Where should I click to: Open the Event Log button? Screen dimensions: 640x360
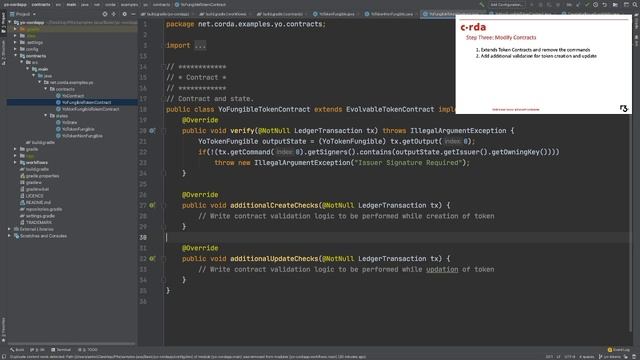click(619, 350)
